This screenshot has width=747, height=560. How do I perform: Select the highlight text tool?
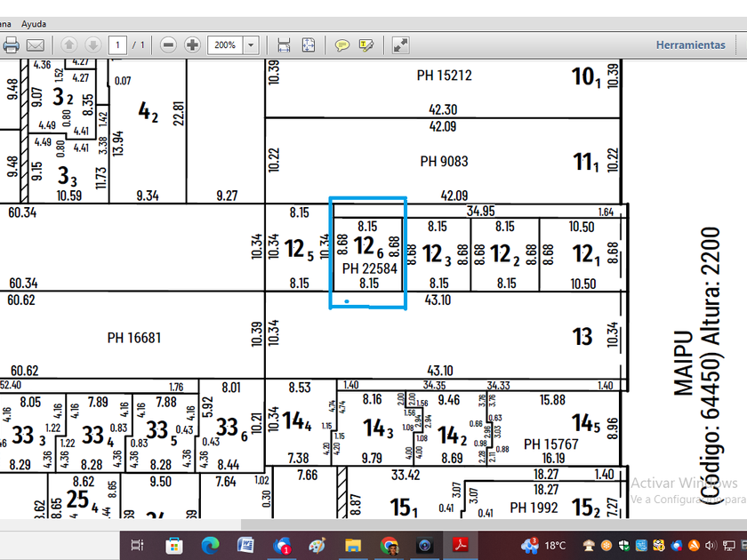(x=365, y=44)
